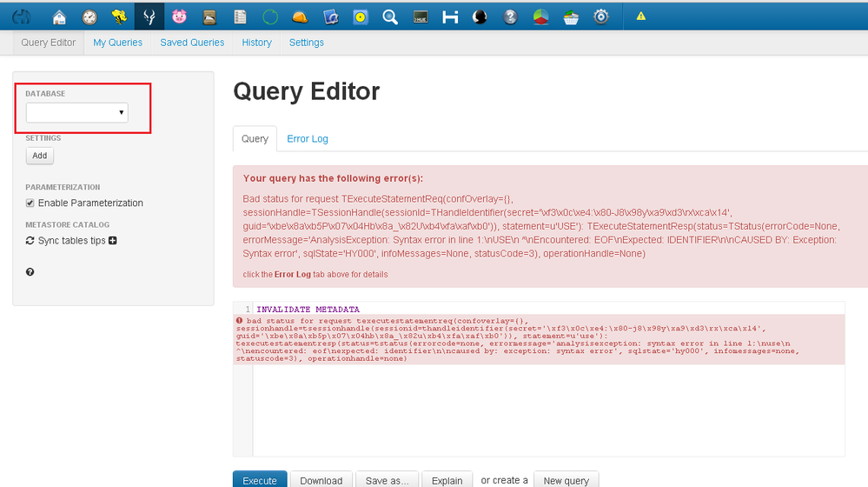Click the green circular arrows icon

pyautogui.click(x=270, y=17)
